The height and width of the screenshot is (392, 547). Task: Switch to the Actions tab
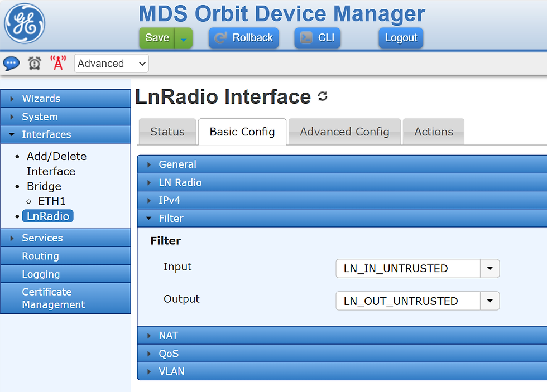[433, 132]
